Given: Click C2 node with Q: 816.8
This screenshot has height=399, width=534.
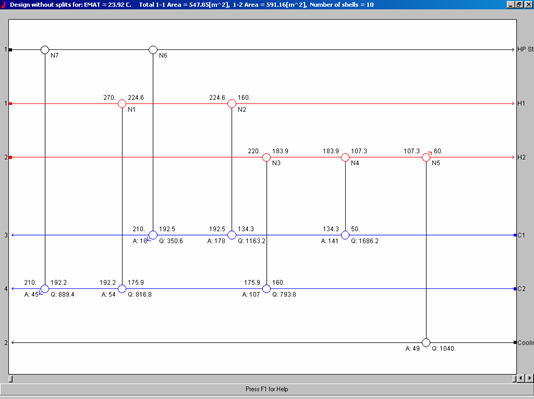Looking at the screenshot, I should [122, 289].
